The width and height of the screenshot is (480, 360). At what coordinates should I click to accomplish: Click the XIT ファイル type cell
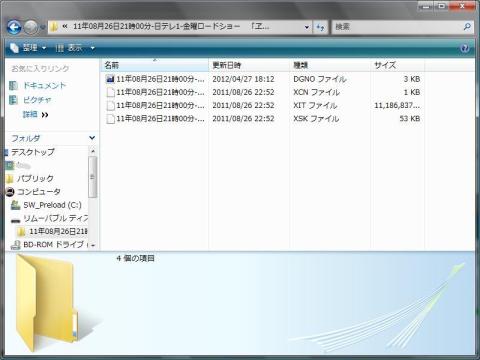click(315, 106)
